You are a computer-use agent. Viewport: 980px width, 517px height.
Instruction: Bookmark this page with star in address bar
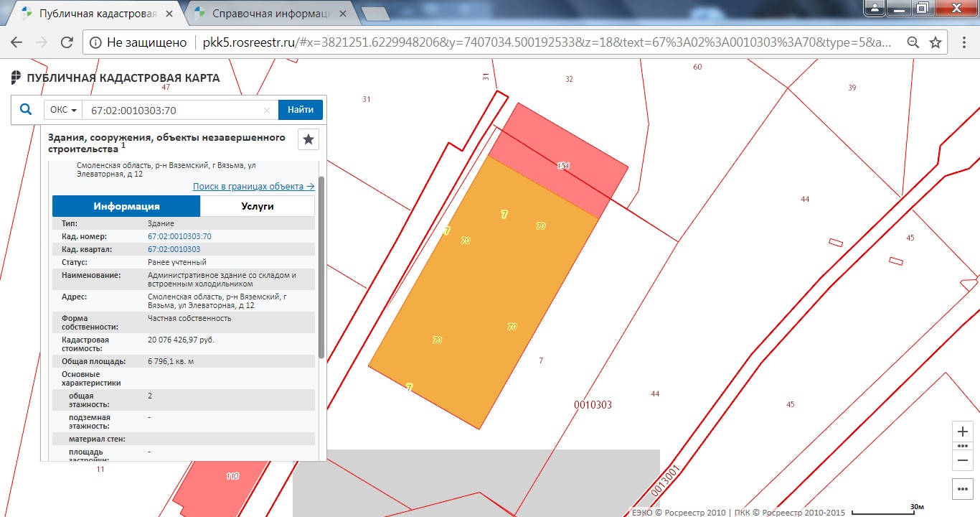[936, 42]
